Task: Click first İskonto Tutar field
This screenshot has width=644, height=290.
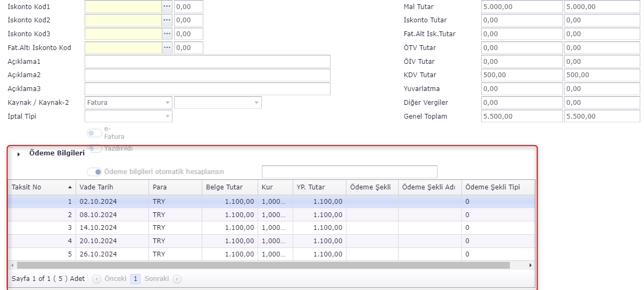Action: [522, 20]
